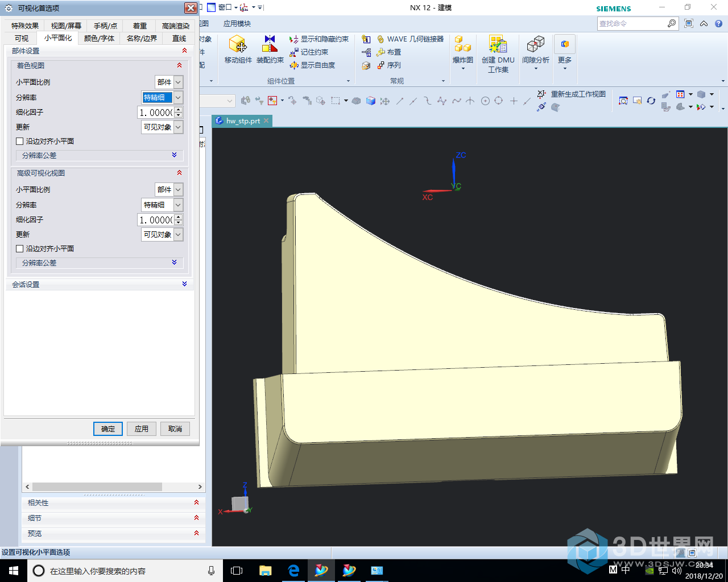Open 小平面比例 dropdown in 着色视图
Screen dimensions: 728x582
pos(178,82)
